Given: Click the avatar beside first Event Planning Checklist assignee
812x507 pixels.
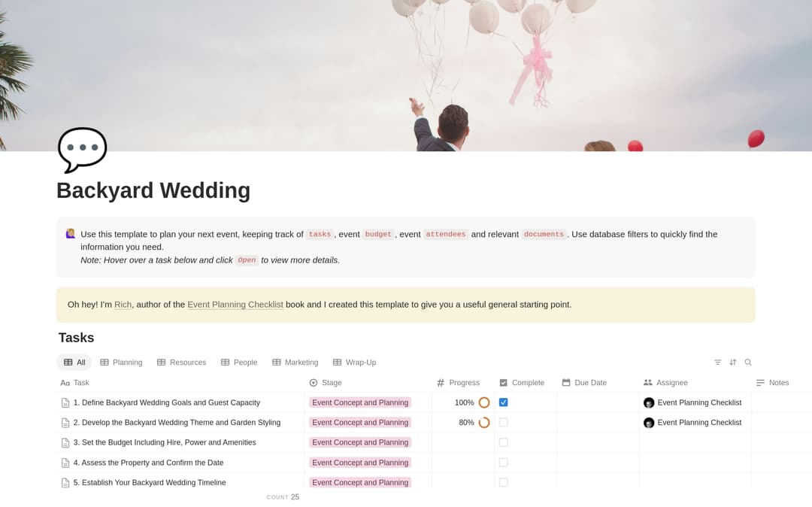Looking at the screenshot, I should (649, 403).
